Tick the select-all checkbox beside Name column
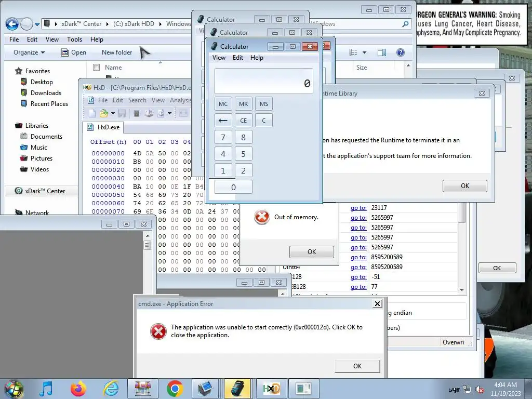 pyautogui.click(x=96, y=67)
